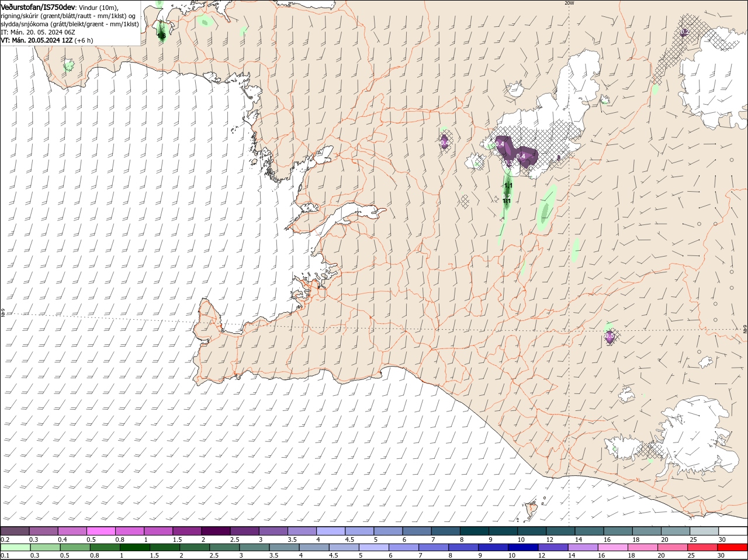Pick the white upper legend swatch above 30
This screenshot has height=560, width=748.
[x=733, y=531]
